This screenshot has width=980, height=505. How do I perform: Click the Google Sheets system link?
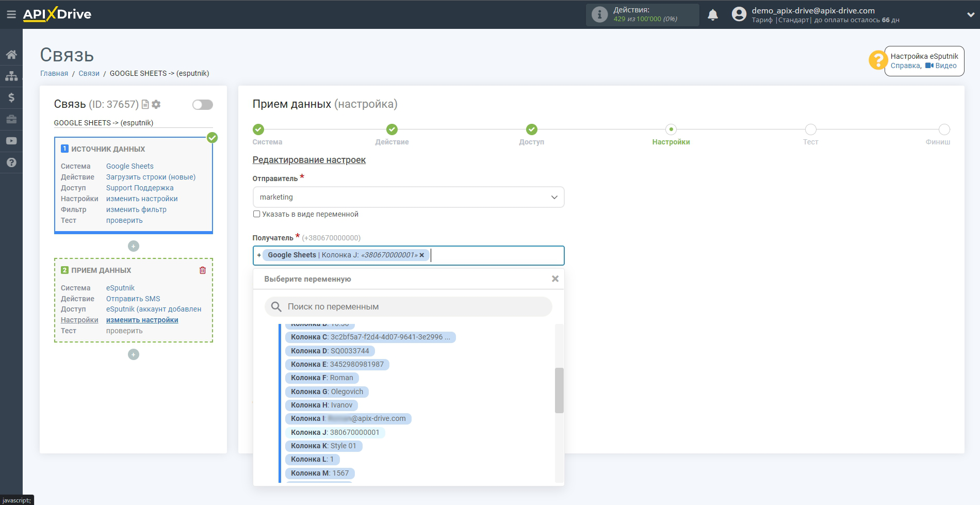[x=130, y=166]
